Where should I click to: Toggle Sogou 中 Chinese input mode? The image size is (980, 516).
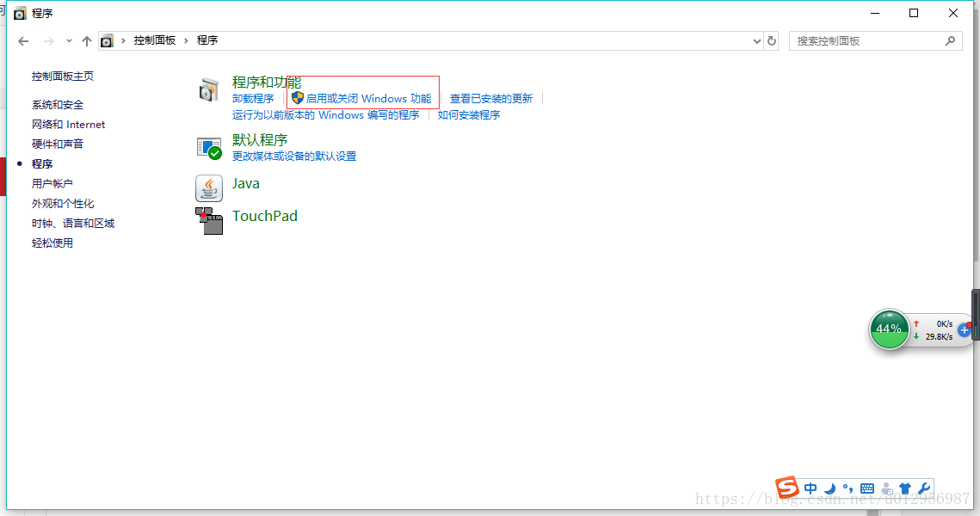coord(811,488)
